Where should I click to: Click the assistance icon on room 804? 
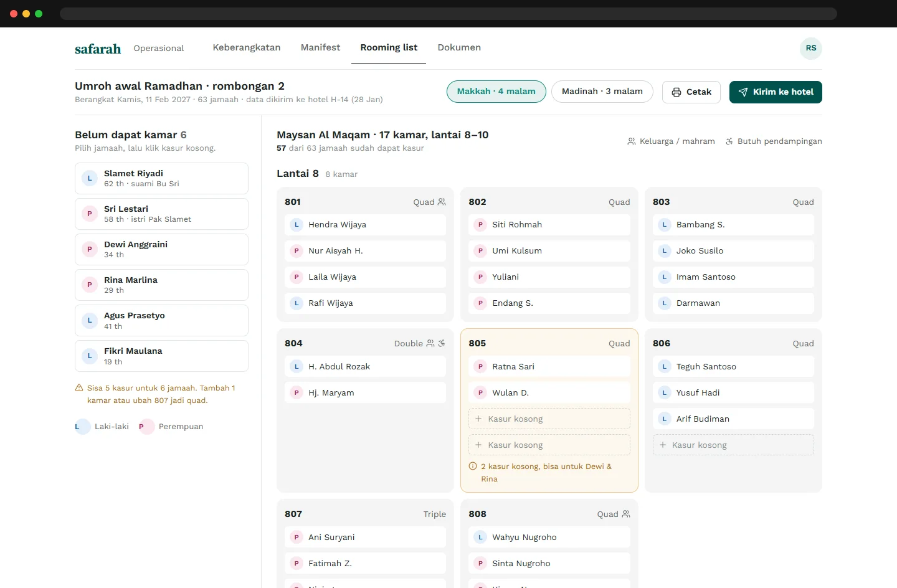point(442,343)
